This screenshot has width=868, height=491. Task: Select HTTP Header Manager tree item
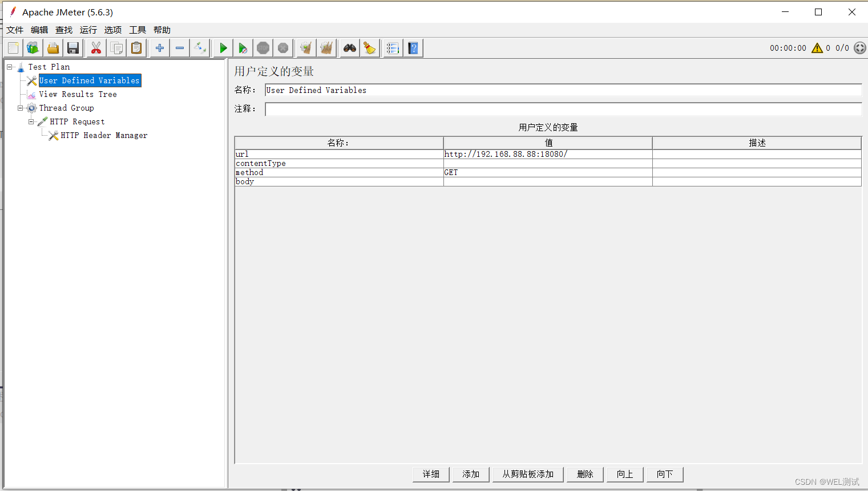coord(104,135)
